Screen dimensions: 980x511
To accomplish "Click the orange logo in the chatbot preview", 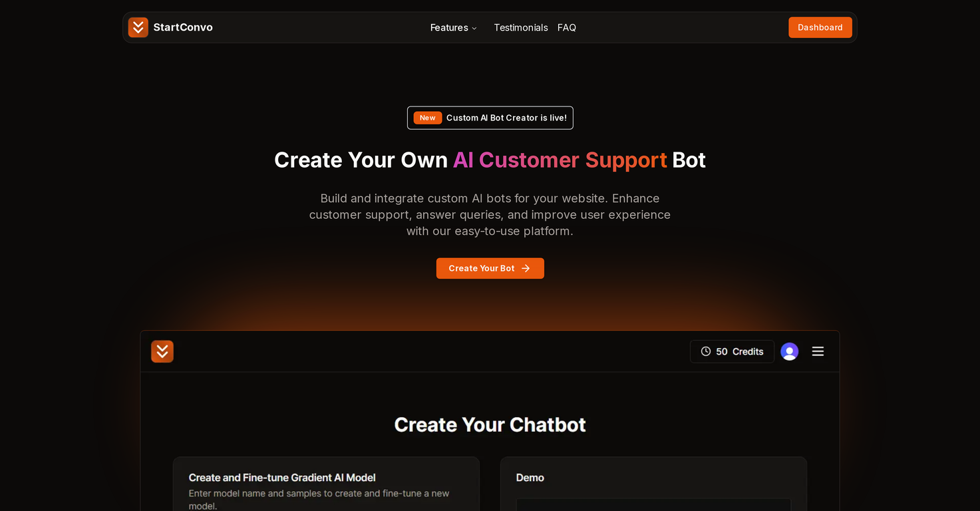I will click(162, 351).
